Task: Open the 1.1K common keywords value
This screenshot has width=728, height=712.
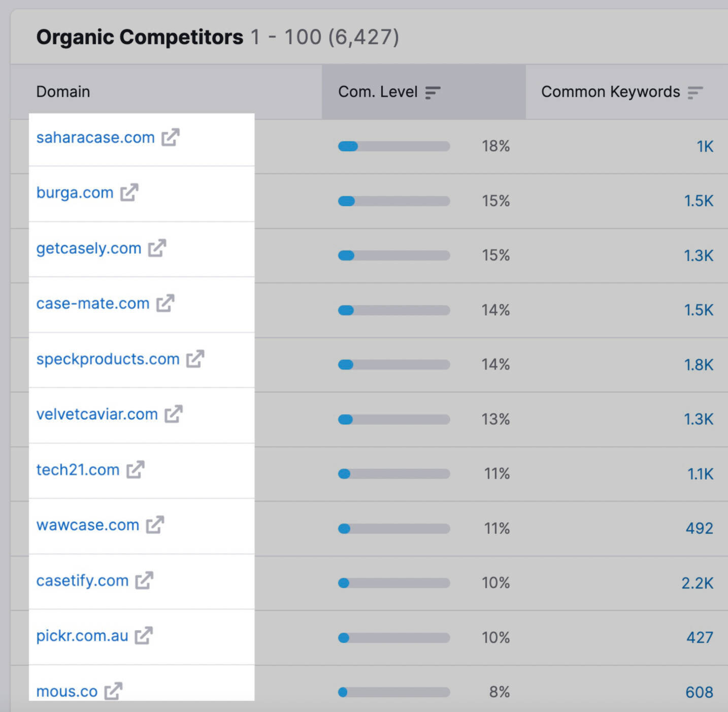Action: (x=700, y=474)
